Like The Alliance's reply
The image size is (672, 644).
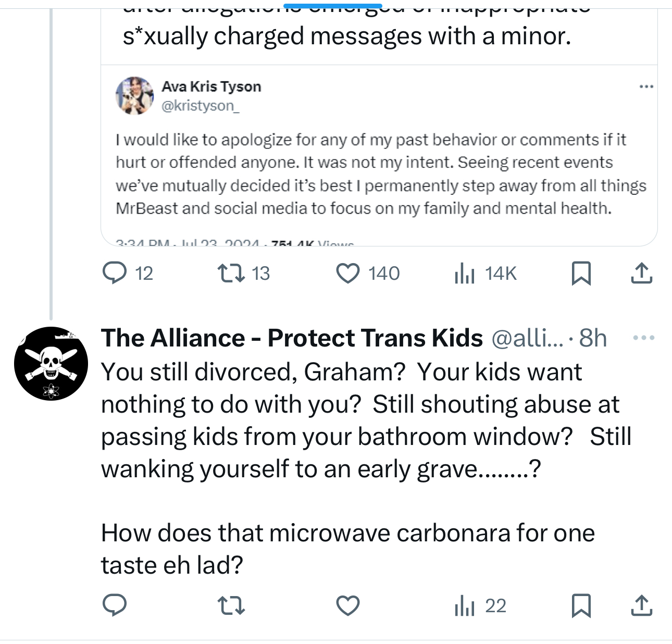pos(347,605)
